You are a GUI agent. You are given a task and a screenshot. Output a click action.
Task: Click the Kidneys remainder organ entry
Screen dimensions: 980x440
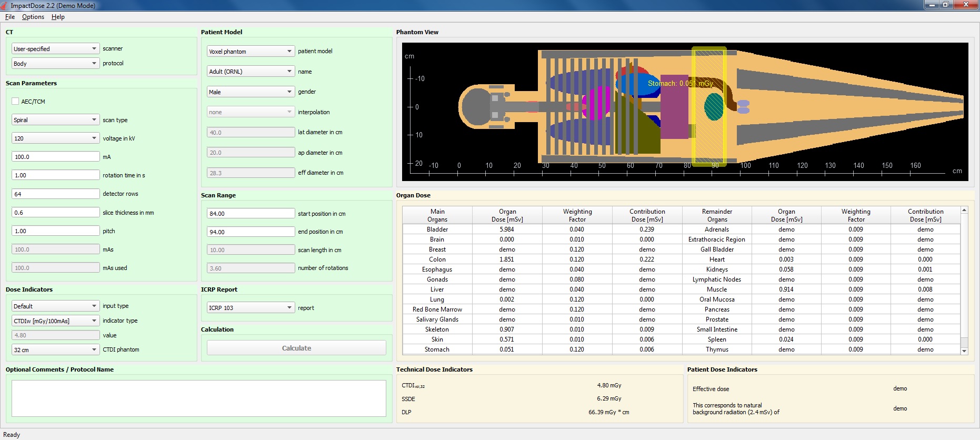717,269
